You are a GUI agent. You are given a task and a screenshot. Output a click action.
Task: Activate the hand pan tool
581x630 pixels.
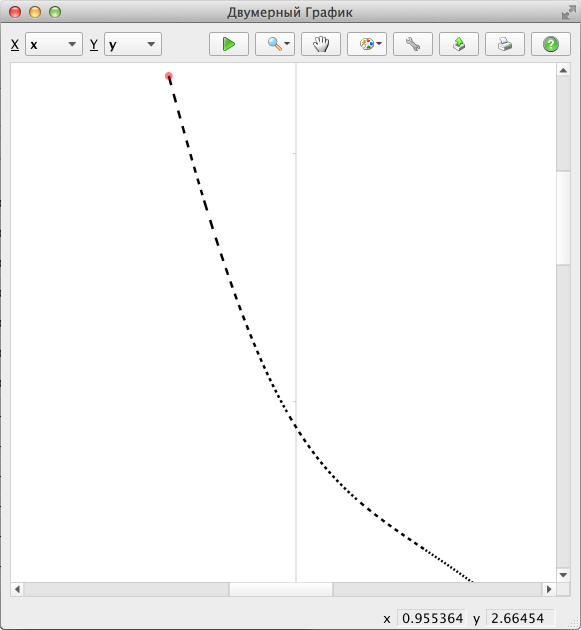tap(321, 44)
